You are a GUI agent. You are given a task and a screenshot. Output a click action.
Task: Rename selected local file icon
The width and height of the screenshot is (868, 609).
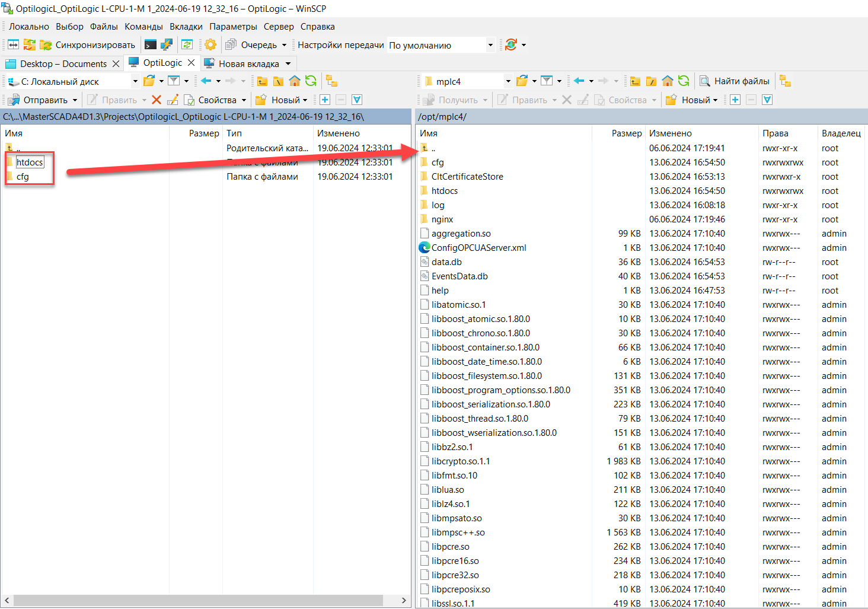(x=173, y=100)
